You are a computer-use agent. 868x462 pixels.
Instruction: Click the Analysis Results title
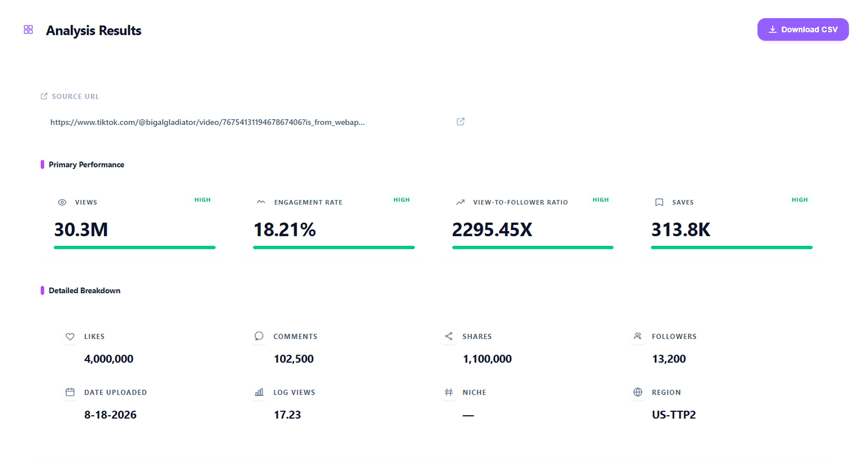click(94, 30)
